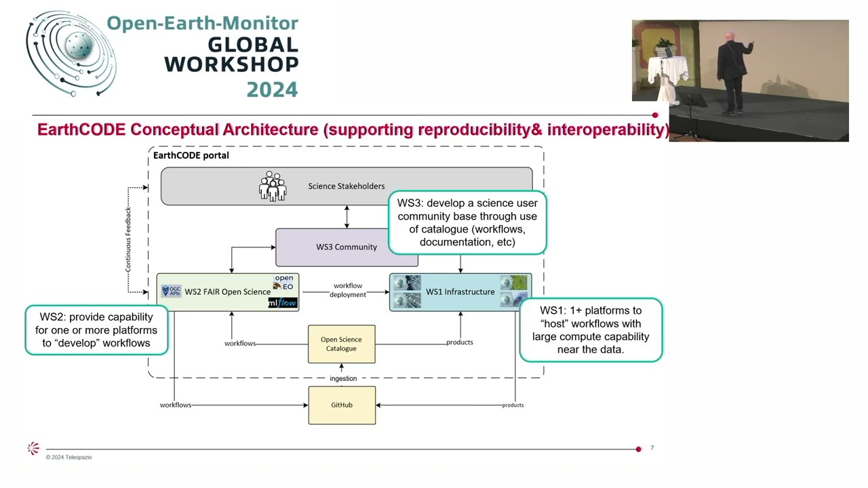
Task: Click the Science Stakeholders box
Action: 347,186
